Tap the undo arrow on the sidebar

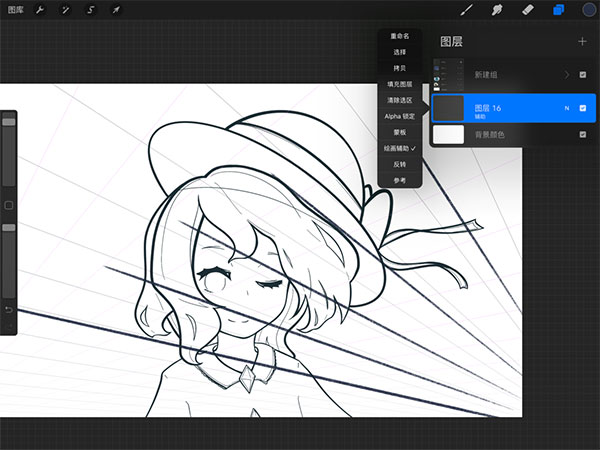coord(9,309)
